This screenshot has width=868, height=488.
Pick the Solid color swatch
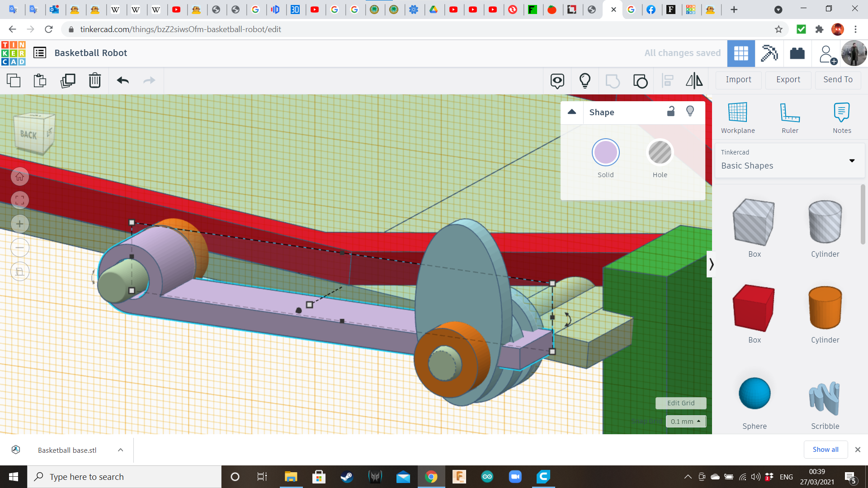click(605, 153)
